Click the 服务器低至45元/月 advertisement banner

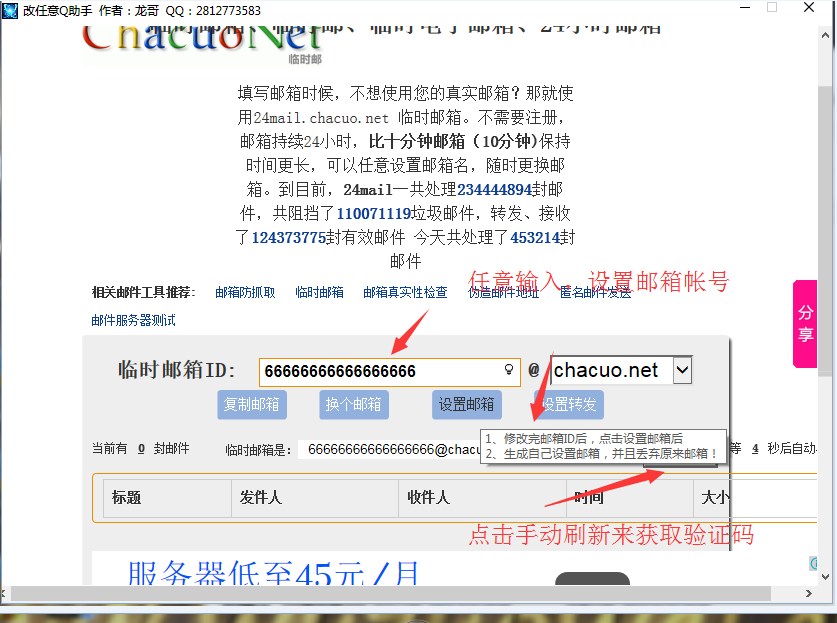click(273, 572)
